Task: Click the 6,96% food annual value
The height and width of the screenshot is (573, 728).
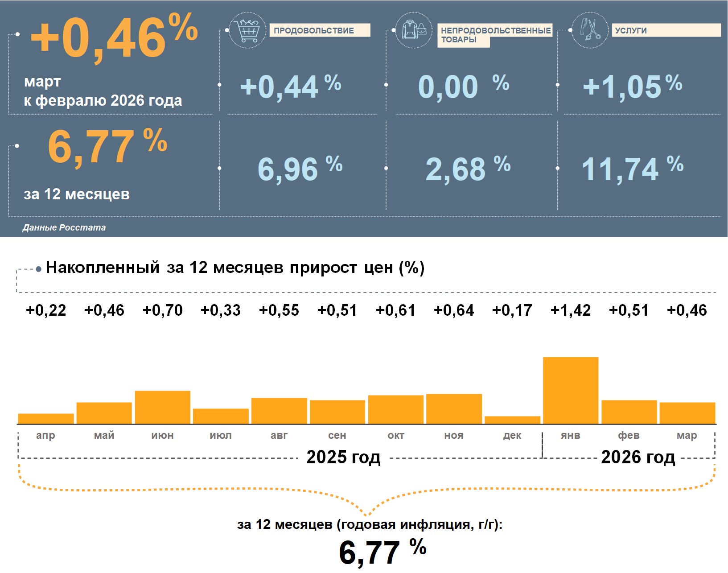Action: [x=300, y=169]
